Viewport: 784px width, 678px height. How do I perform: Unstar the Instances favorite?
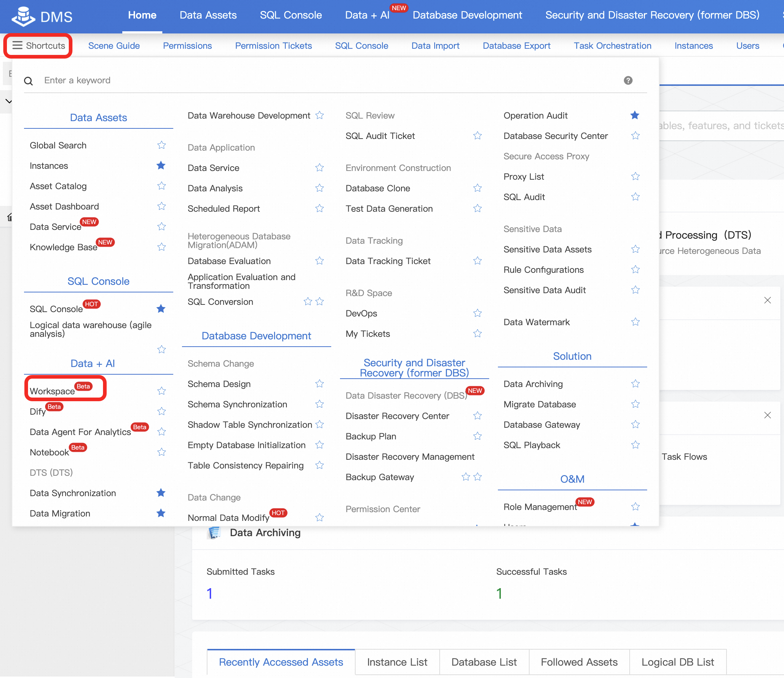(x=161, y=165)
